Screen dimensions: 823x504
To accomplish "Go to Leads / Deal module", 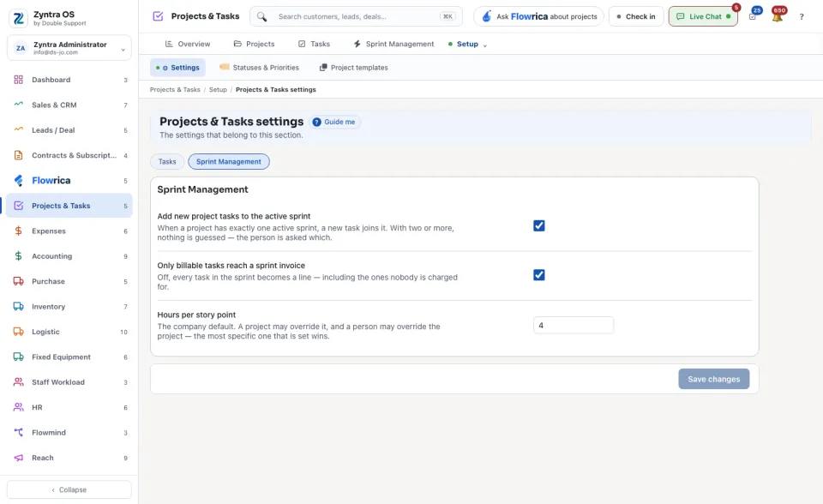I will pyautogui.click(x=69, y=130).
